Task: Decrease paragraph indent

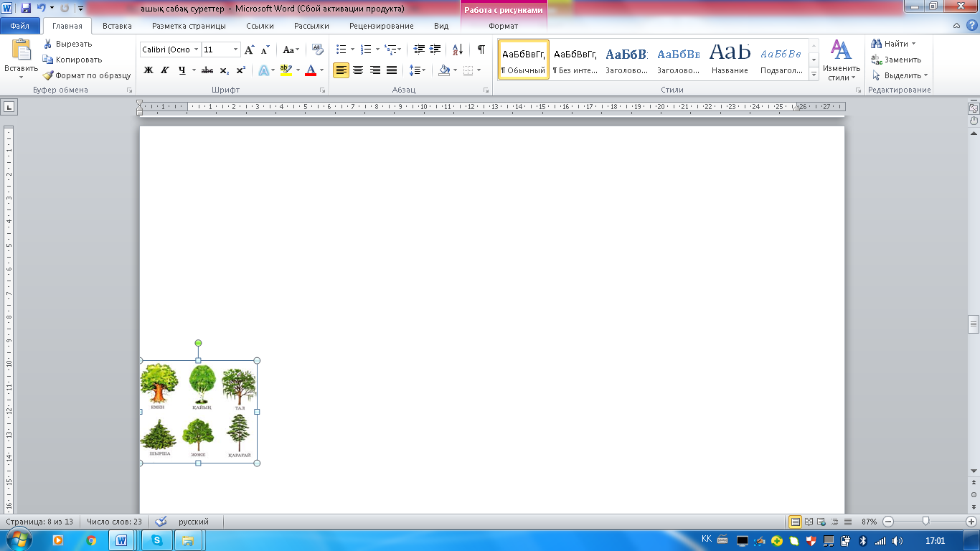Action: 420,50
